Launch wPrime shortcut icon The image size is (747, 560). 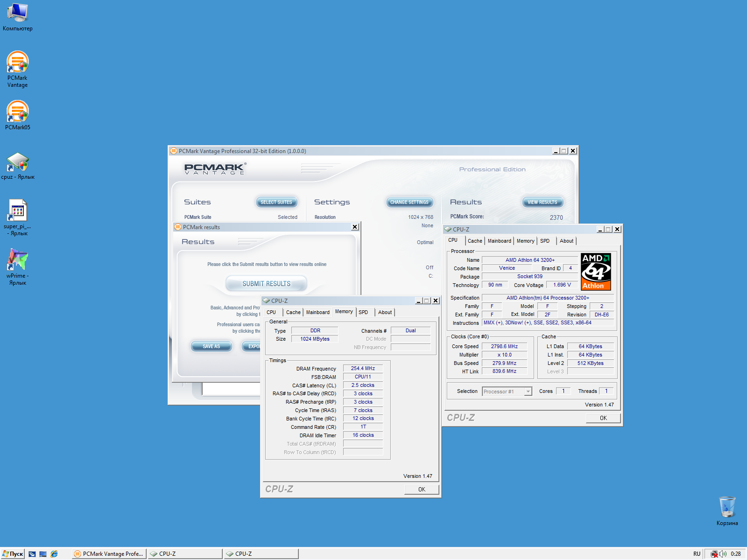point(18,266)
